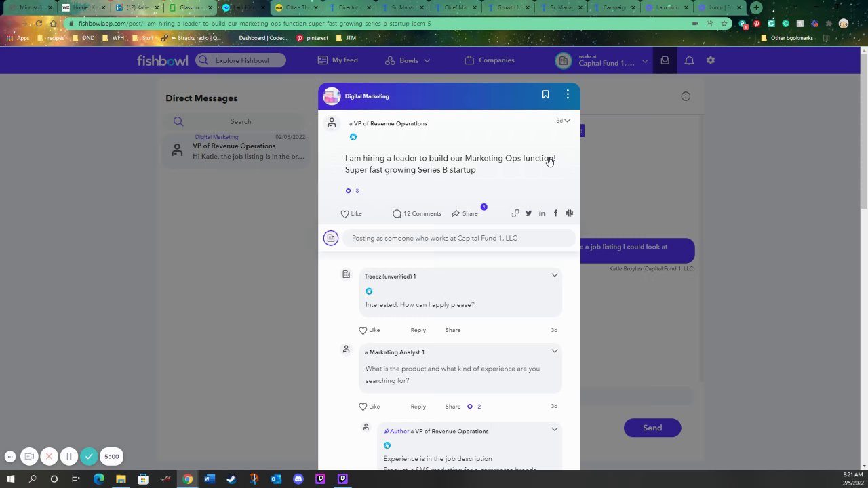
Task: Open the Windows Start menu
Action: (x=10, y=479)
